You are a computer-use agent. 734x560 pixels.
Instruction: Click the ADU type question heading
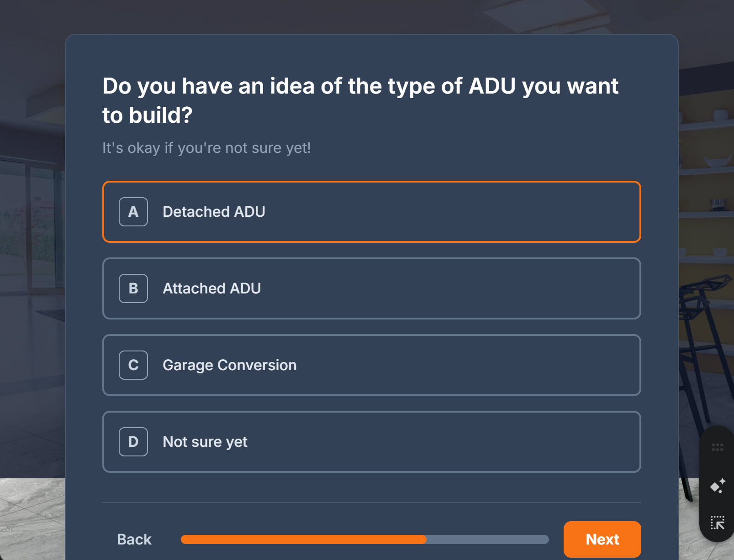(360, 100)
